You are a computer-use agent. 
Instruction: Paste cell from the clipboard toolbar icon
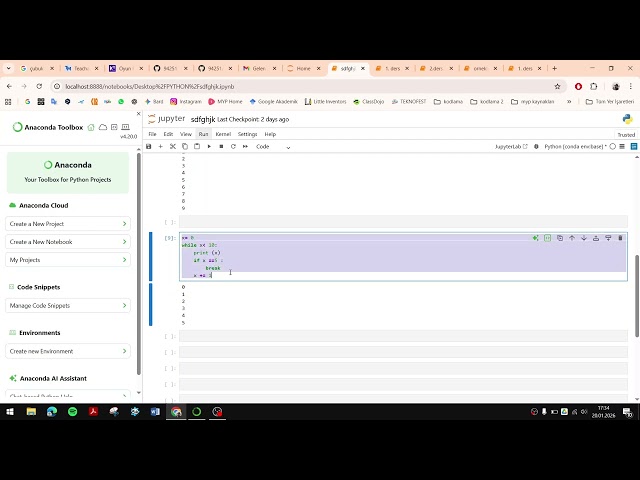click(x=197, y=147)
